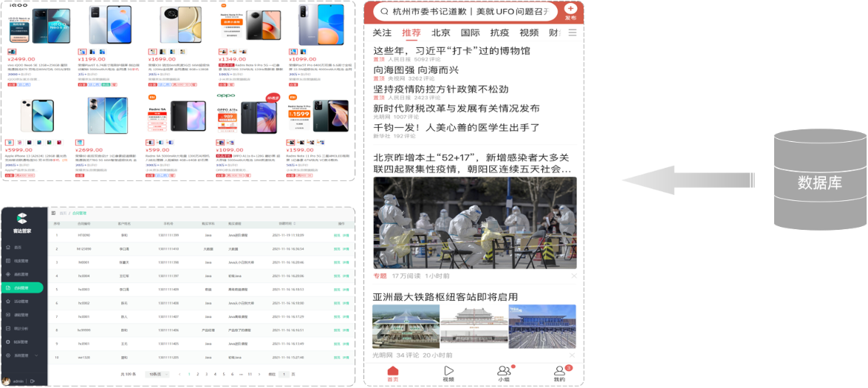Click the hamburger channel menu icon
Screen dimensions: 868x388
(x=572, y=33)
